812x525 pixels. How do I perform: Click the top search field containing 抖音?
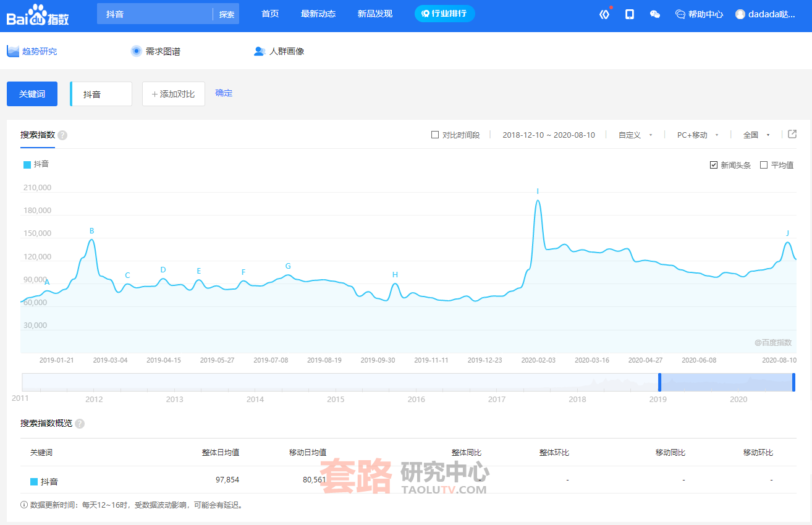[154, 14]
